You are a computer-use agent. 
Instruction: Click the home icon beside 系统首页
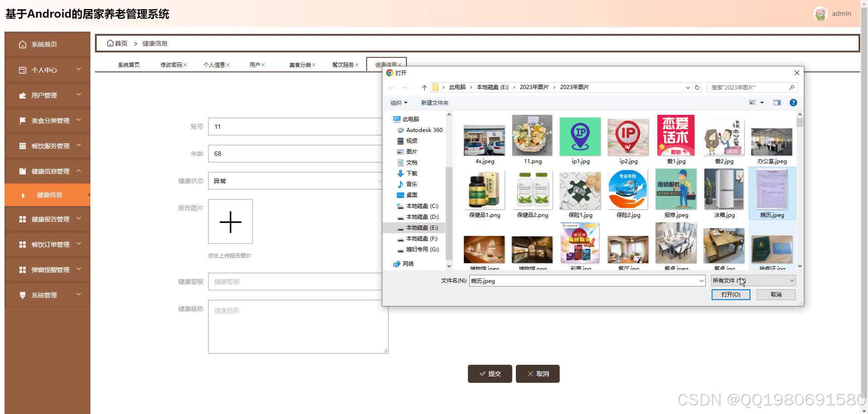coord(23,44)
